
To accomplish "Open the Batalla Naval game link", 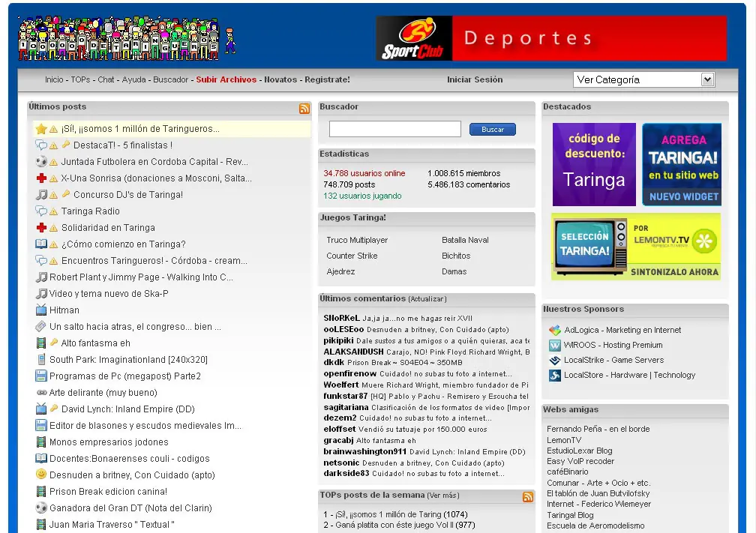I will pyautogui.click(x=465, y=240).
